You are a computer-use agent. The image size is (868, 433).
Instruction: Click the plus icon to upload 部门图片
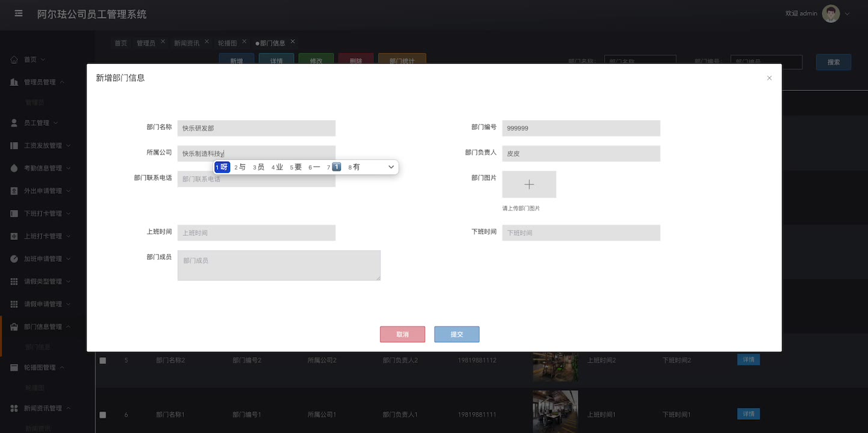[529, 185]
